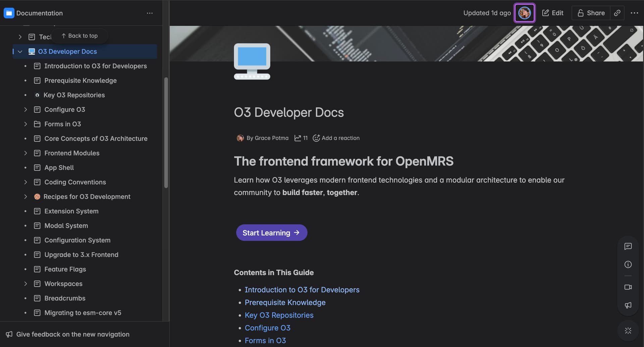Click the AI sparkle icon at bottom right

(628, 331)
